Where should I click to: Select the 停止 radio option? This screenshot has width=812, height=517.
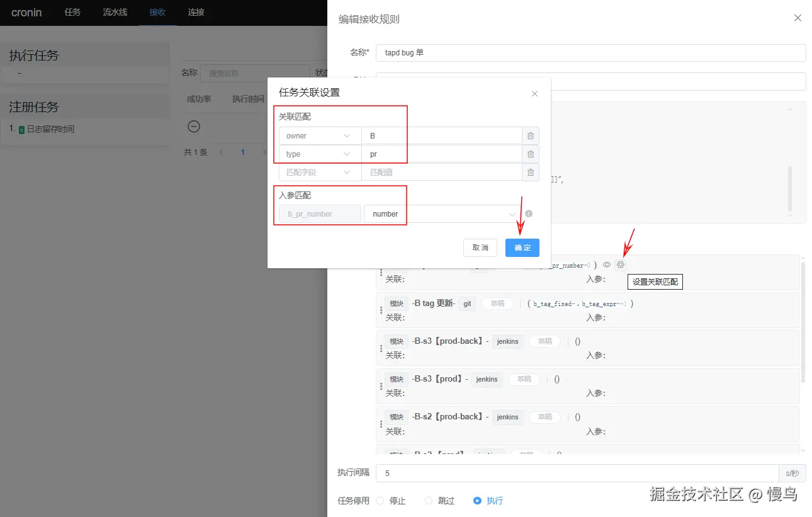(380, 501)
